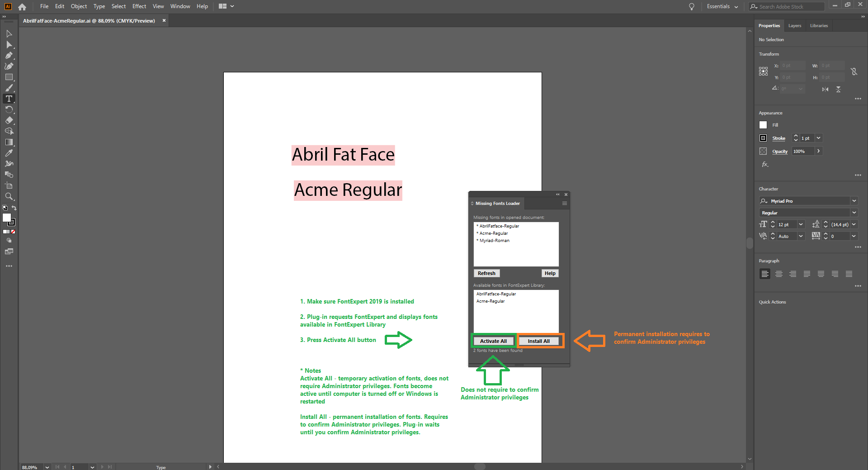Open Edit Toolbar three-dots button

(9, 266)
